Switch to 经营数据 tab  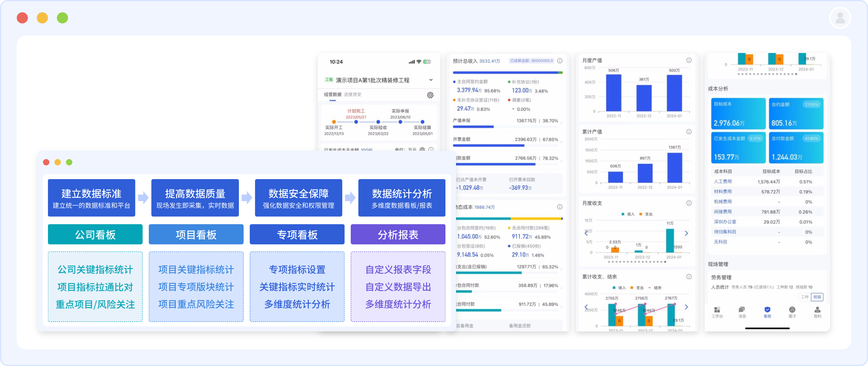(x=333, y=95)
